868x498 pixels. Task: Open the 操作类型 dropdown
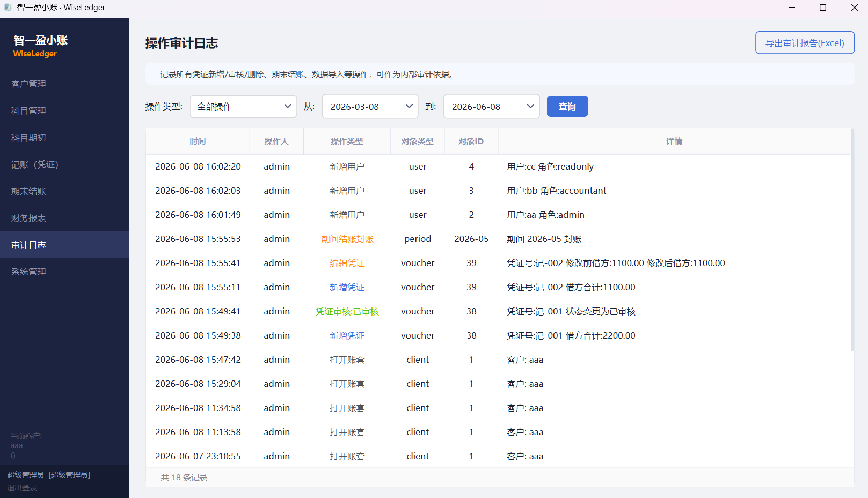(x=243, y=106)
